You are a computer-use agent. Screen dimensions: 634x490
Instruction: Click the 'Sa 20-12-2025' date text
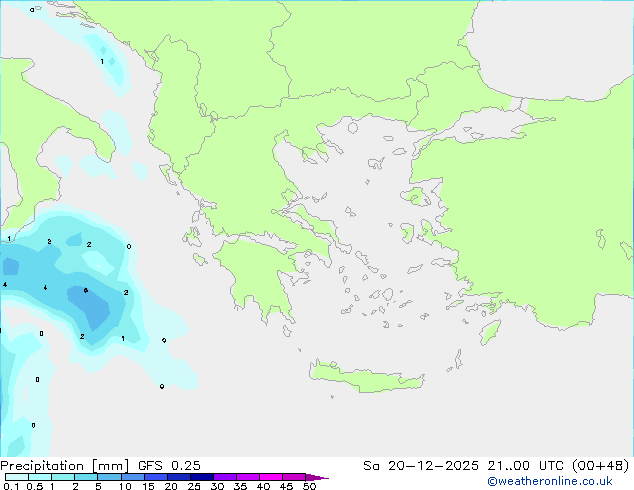point(421,466)
